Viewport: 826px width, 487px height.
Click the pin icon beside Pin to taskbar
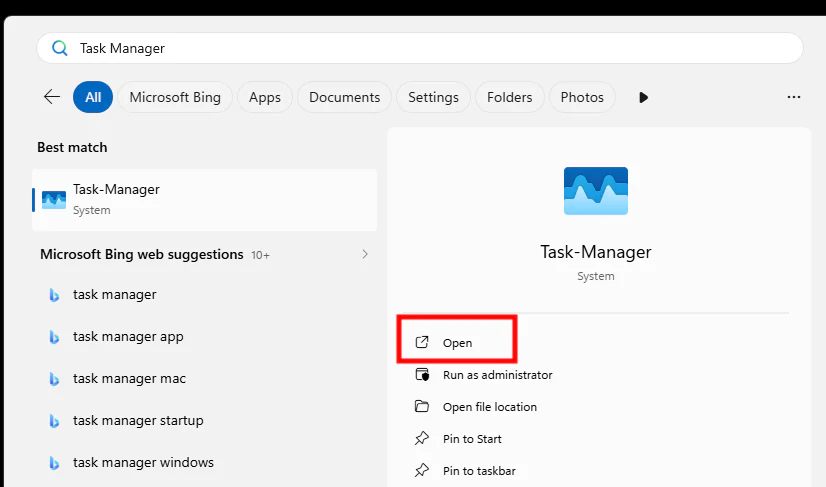(421, 470)
